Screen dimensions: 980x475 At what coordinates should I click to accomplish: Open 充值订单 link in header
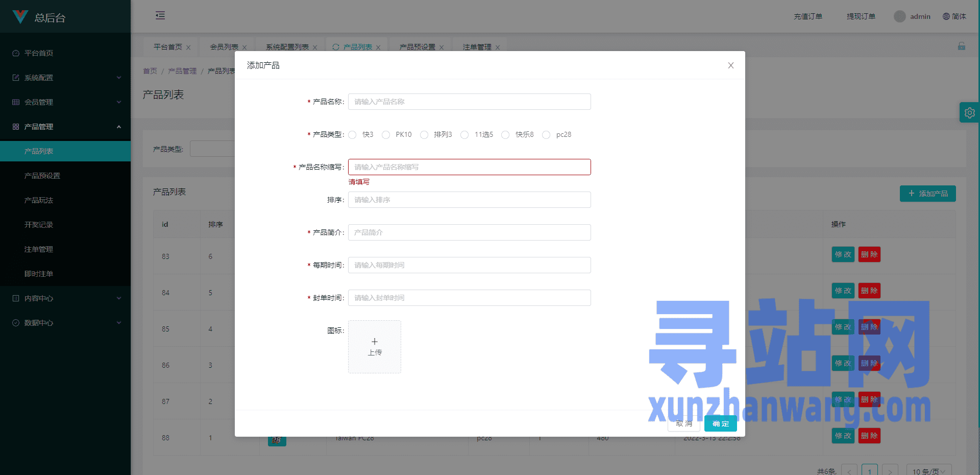(x=808, y=16)
